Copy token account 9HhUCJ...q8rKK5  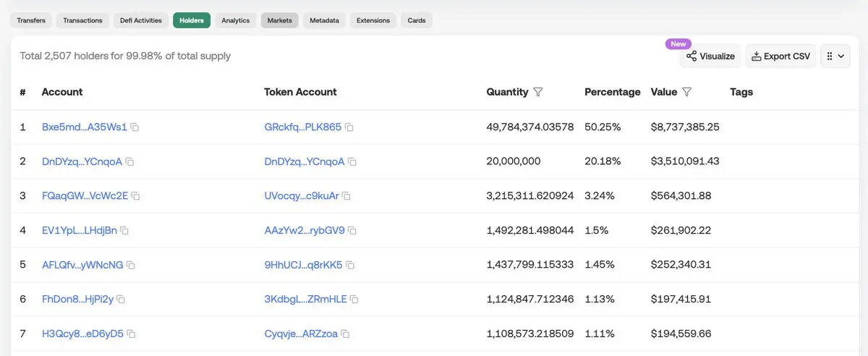click(350, 266)
